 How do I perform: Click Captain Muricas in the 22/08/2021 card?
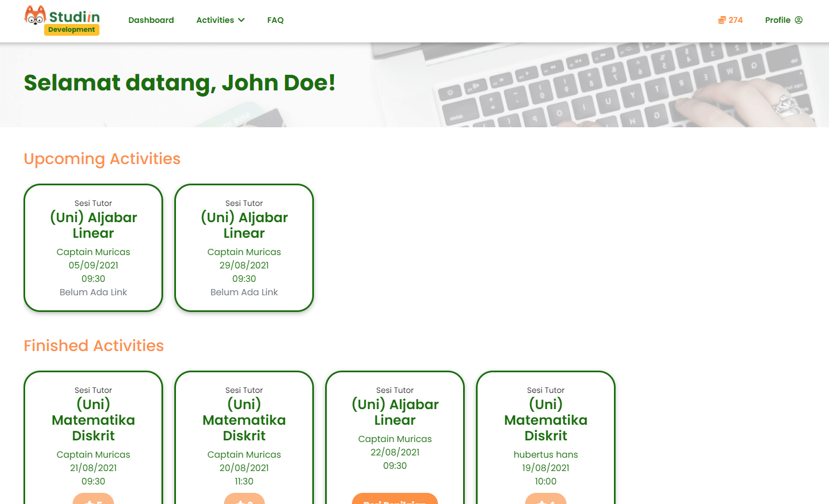(395, 439)
